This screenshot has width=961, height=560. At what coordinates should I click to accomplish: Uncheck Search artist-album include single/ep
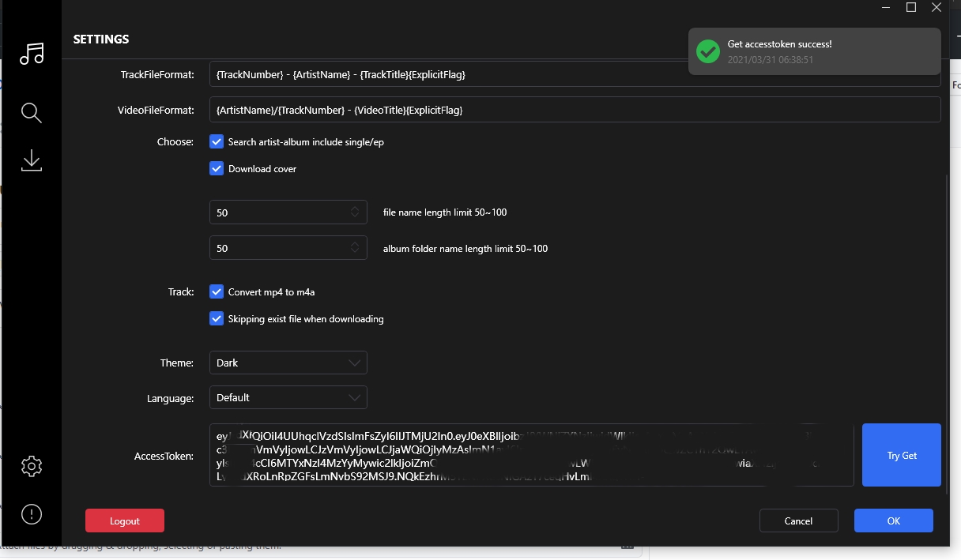217,141
